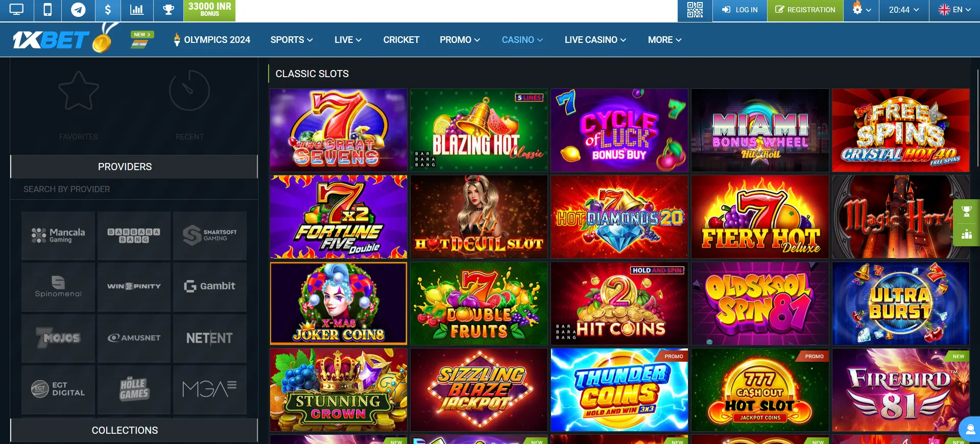Open the Blazing Hot Classic slot thumbnail
The height and width of the screenshot is (444, 980).
tap(479, 130)
